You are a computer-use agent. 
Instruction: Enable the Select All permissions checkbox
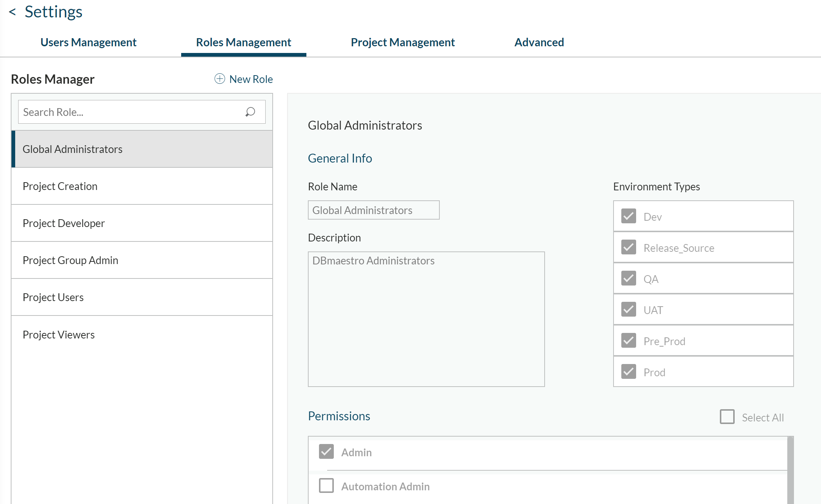tap(727, 417)
